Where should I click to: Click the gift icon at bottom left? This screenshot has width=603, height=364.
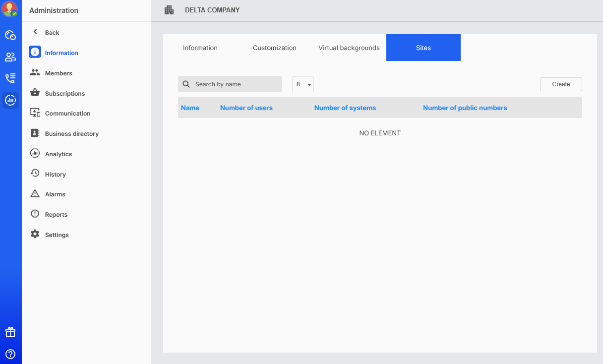coord(10,332)
